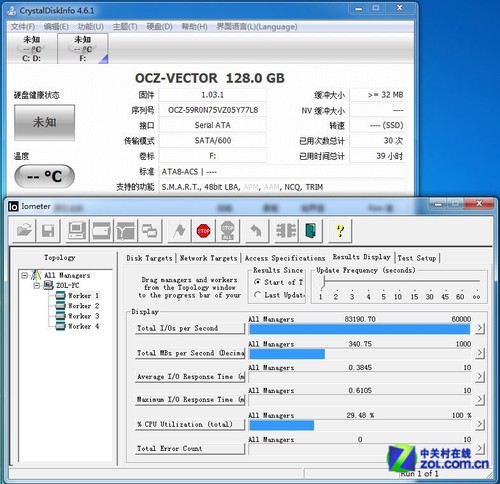Click CPU Utilization progress bar
This screenshot has width=500, height=484.
[x=360, y=425]
